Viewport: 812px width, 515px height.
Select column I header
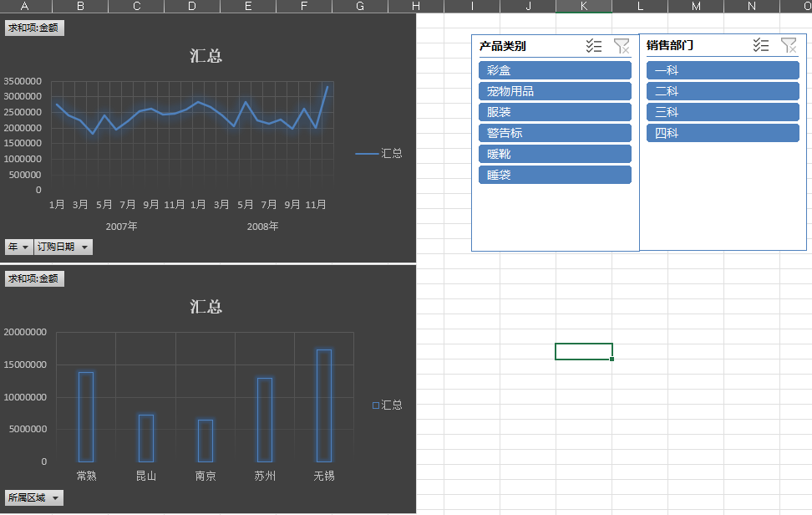pyautogui.click(x=472, y=6)
